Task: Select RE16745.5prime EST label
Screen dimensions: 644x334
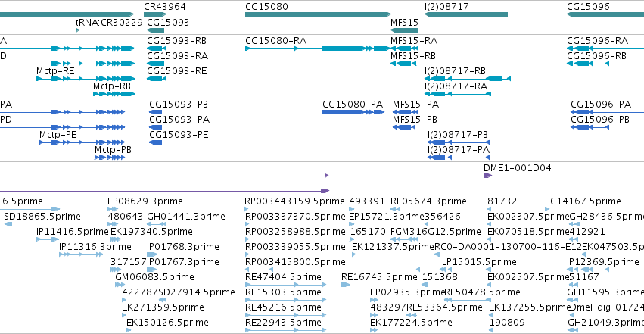Action: pos(379,277)
